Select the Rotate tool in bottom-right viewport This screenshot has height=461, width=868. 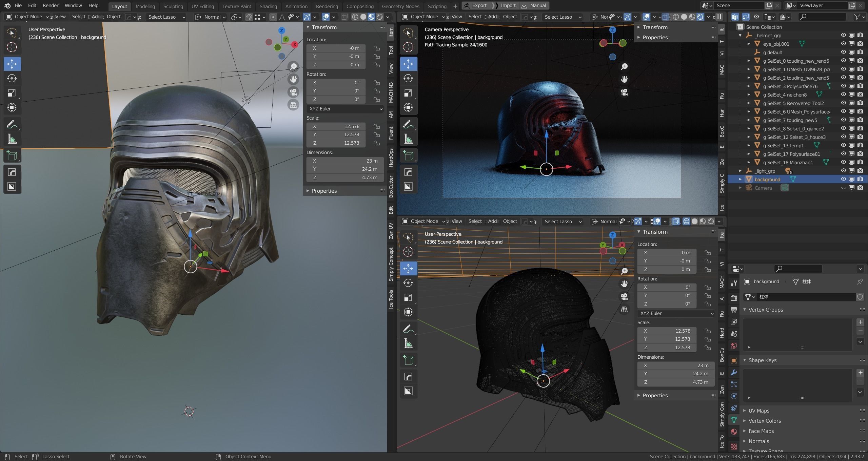(x=408, y=283)
